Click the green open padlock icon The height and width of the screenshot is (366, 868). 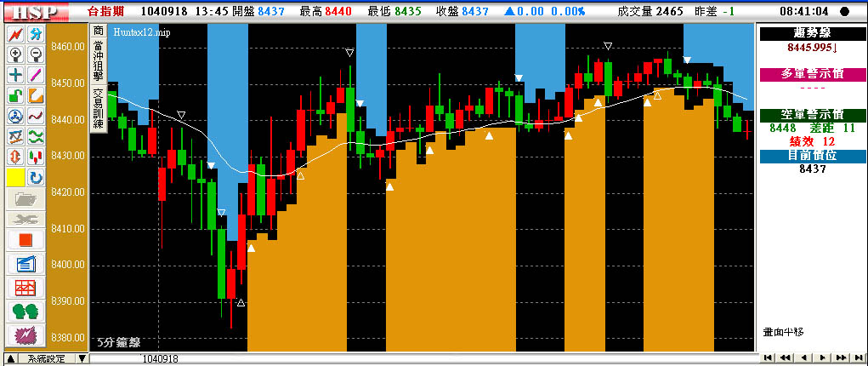[x=17, y=94]
